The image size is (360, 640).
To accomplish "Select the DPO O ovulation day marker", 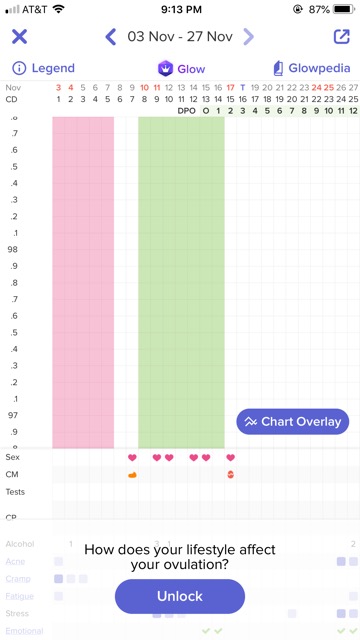I will pos(206,111).
